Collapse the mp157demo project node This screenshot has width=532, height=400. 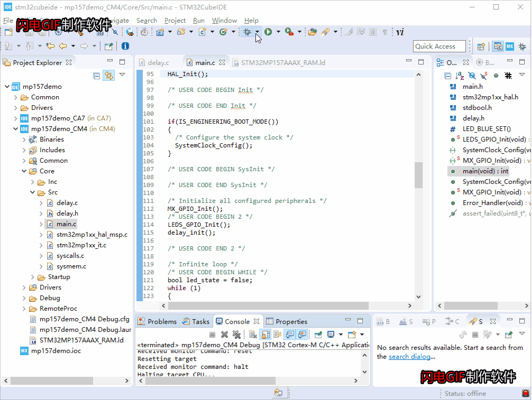[7, 87]
